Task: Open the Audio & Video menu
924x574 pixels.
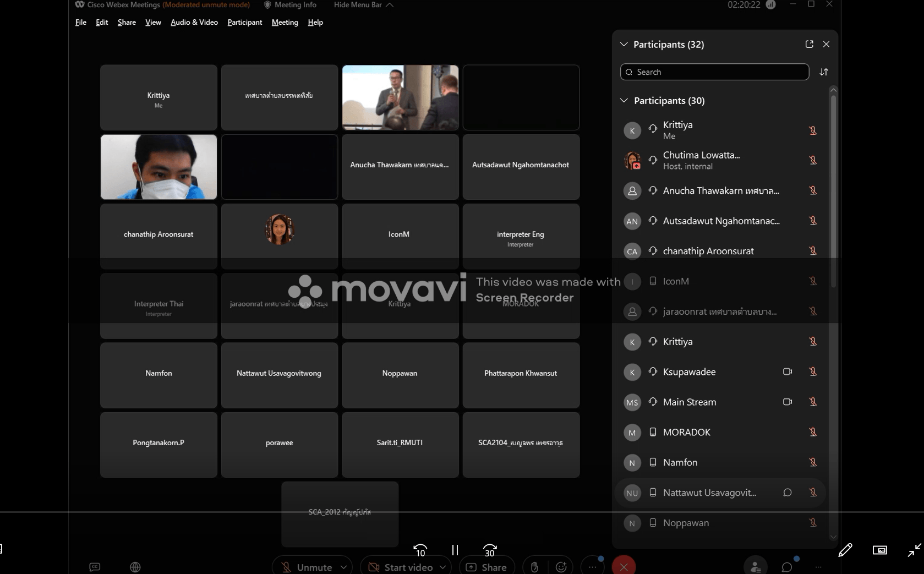Action: tap(194, 22)
